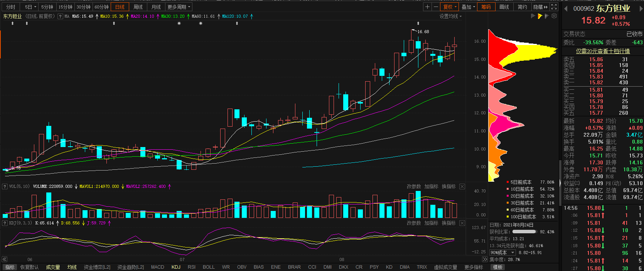The height and width of the screenshot is (271, 644).
Task: Switch to 周线 weekly chart tab
Action: click(138, 7)
